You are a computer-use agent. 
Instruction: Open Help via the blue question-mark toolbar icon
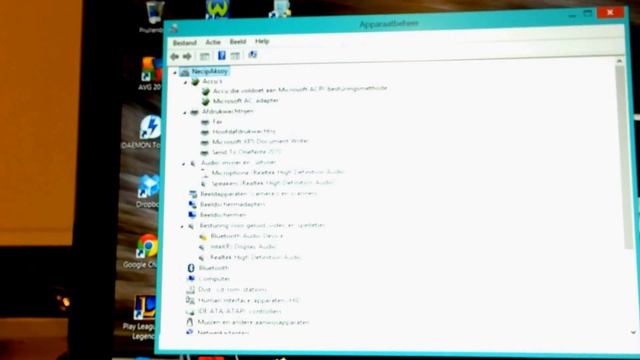pyautogui.click(x=222, y=56)
